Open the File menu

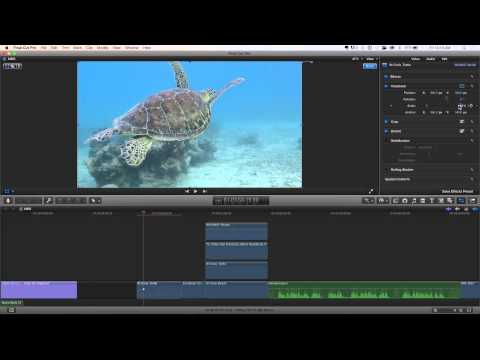click(44, 48)
